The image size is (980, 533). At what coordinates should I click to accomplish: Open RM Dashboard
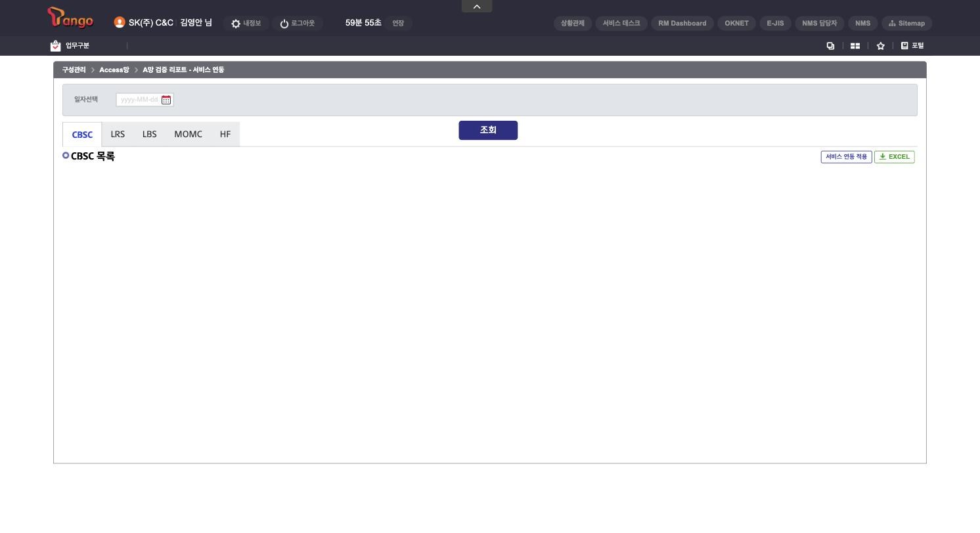point(682,24)
